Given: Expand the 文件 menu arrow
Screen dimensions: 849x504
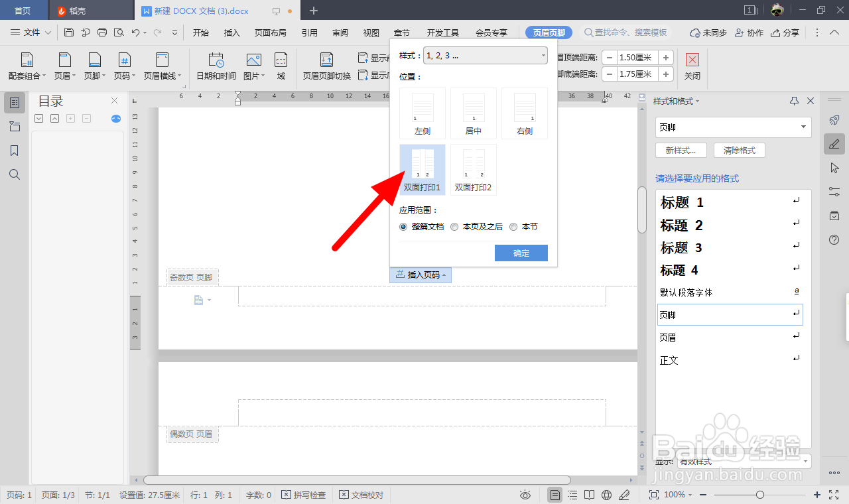Looking at the screenshot, I should [48, 32].
